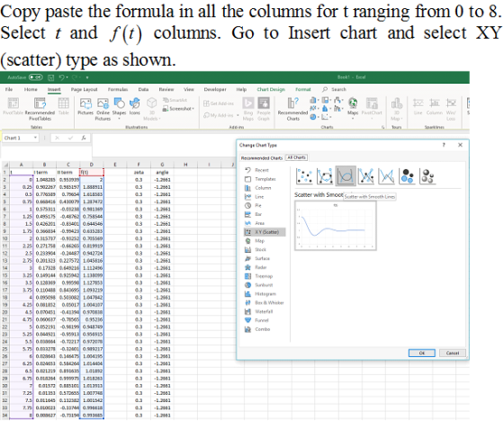The width and height of the screenshot is (504, 421).
Task: Insert Pictures from the ribbon
Action: click(x=85, y=107)
